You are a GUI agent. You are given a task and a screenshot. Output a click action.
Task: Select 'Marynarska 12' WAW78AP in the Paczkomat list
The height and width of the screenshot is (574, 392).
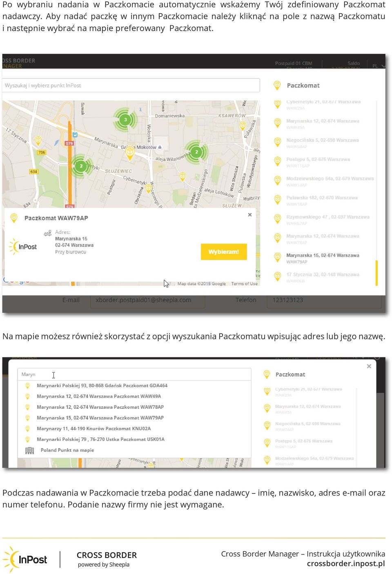point(323,239)
